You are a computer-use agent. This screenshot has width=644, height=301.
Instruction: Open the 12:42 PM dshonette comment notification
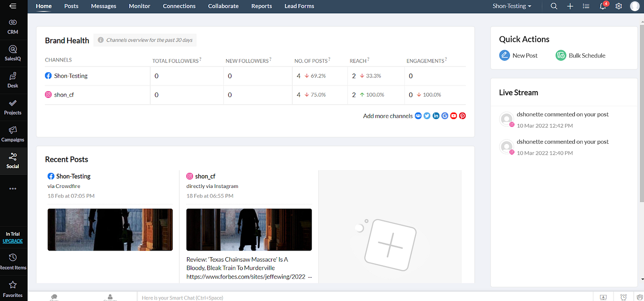[x=563, y=120]
